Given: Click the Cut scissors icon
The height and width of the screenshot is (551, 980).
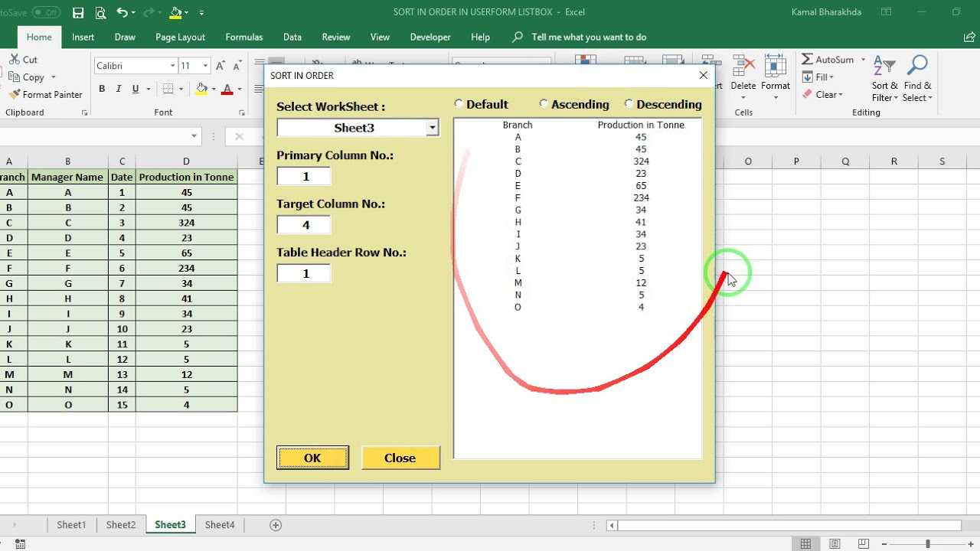Looking at the screenshot, I should point(14,59).
